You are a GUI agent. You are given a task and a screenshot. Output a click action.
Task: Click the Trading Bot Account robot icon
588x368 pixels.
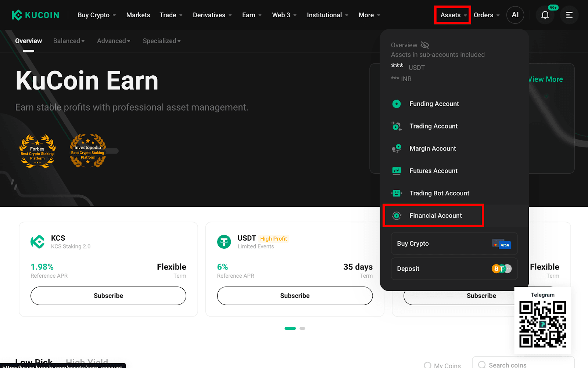[x=397, y=193]
